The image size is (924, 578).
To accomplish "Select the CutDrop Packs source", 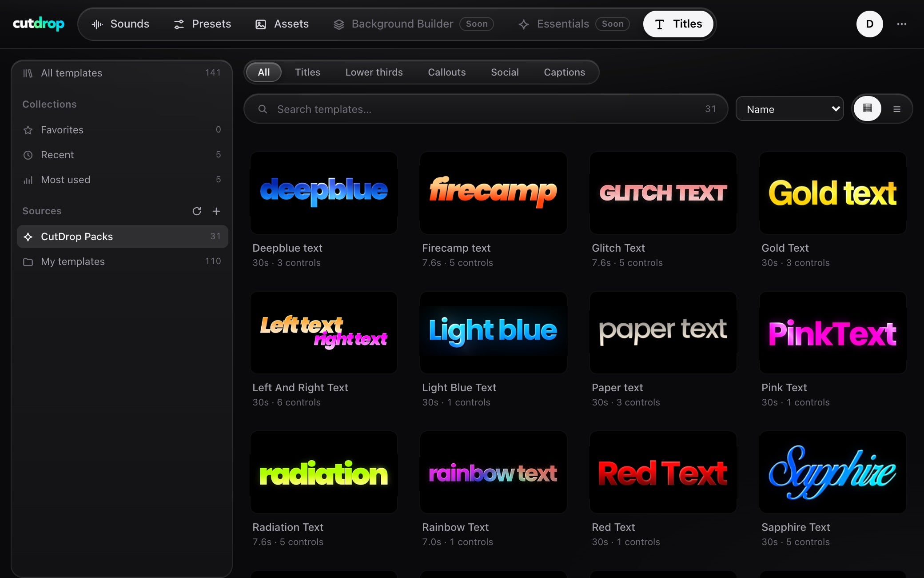I will (x=123, y=237).
